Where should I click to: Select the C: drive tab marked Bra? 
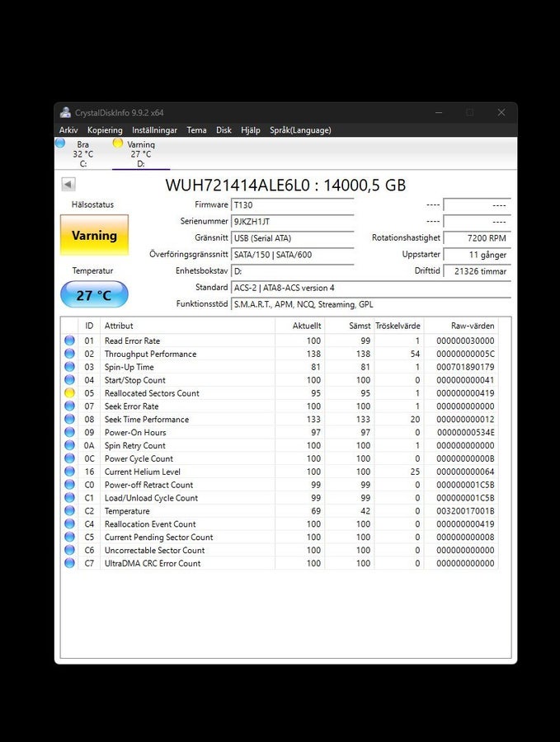(82, 154)
